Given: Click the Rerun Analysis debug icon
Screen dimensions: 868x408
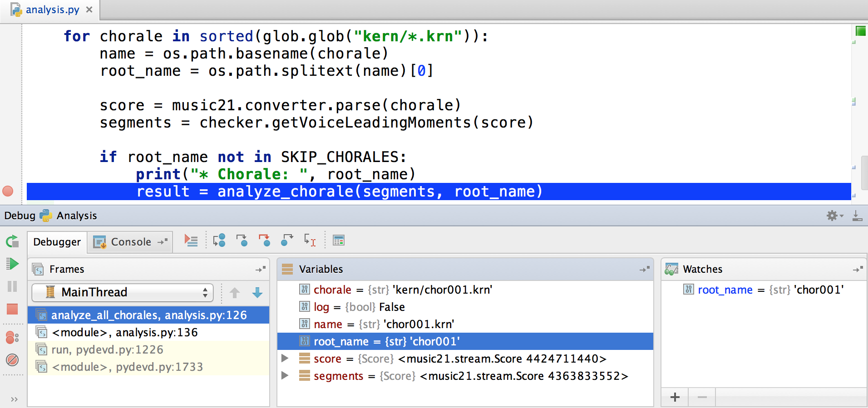Looking at the screenshot, I should pos(12,241).
